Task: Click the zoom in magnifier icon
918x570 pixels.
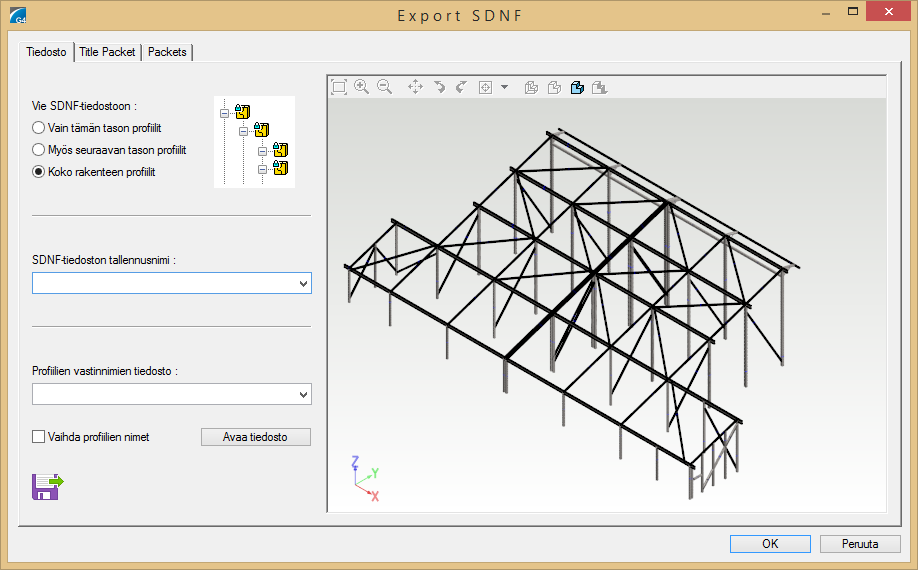Action: pyautogui.click(x=361, y=87)
